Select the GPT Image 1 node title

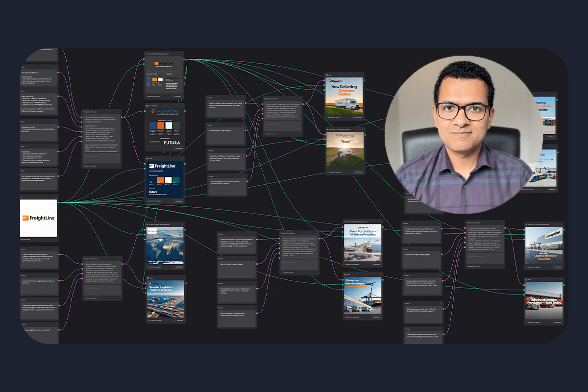point(153,106)
